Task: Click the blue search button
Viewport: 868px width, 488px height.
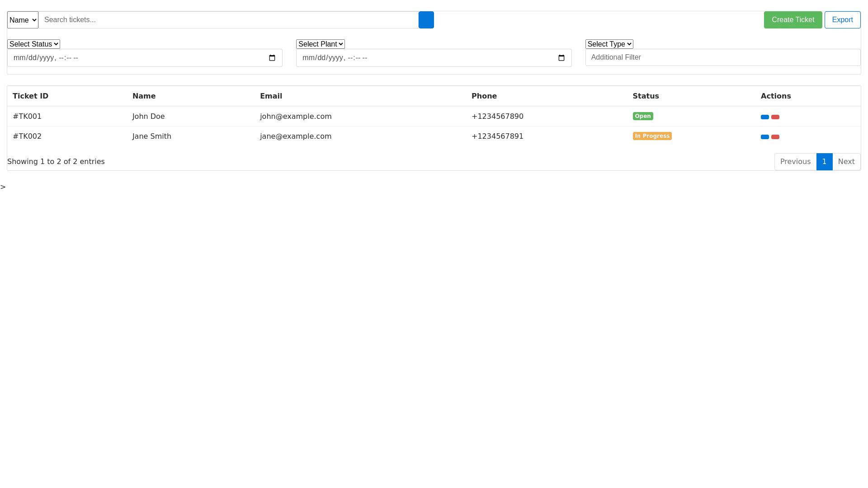Action: click(x=426, y=20)
